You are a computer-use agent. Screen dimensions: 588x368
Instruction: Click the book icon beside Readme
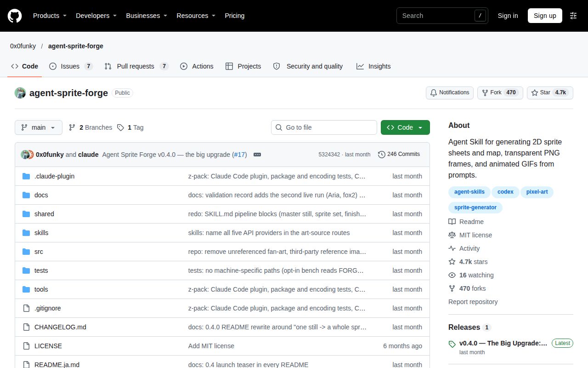[x=452, y=222]
